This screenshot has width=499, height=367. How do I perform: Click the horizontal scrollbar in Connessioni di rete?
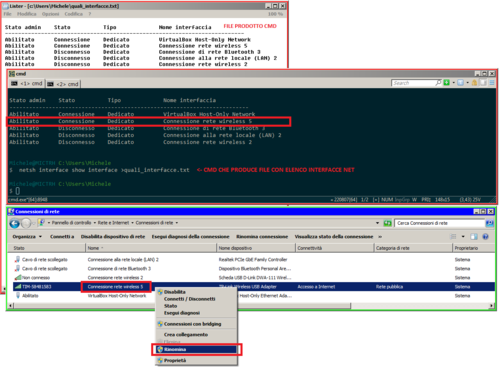(182, 306)
